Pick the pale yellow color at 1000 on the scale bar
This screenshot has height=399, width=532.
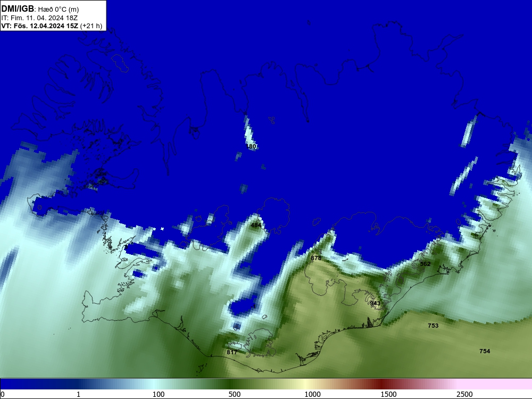[x=306, y=384]
